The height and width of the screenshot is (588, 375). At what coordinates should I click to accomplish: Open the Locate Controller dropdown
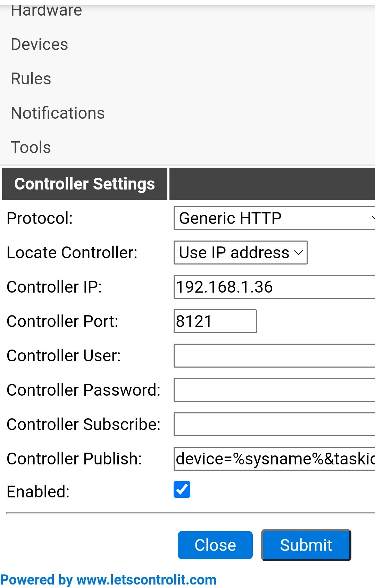coord(240,252)
